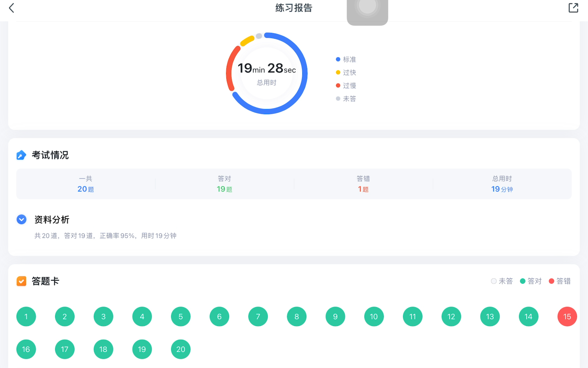Tap the 未答 gray legend dot in chart legend
This screenshot has height=368, width=588.
338,99
